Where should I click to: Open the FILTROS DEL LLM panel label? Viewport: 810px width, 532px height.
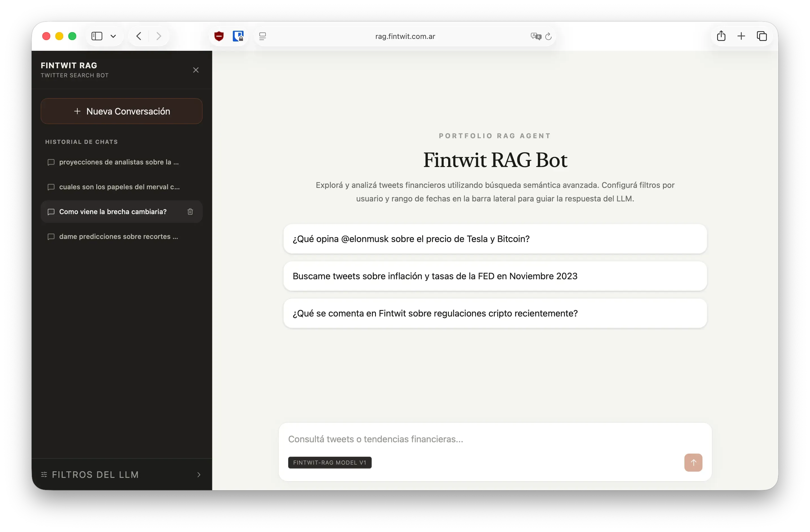[x=95, y=474]
